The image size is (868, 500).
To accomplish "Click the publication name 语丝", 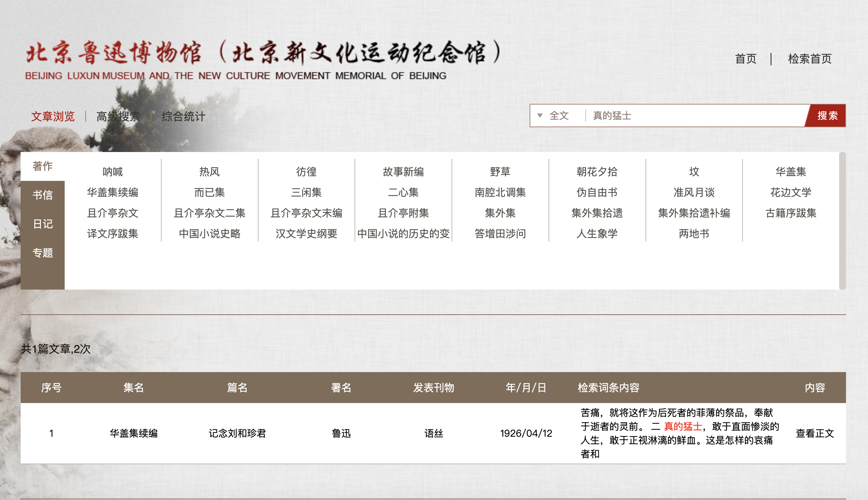I will coord(433,433).
